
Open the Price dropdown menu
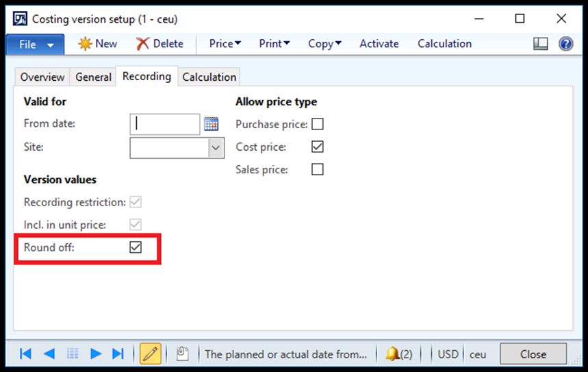click(x=225, y=44)
